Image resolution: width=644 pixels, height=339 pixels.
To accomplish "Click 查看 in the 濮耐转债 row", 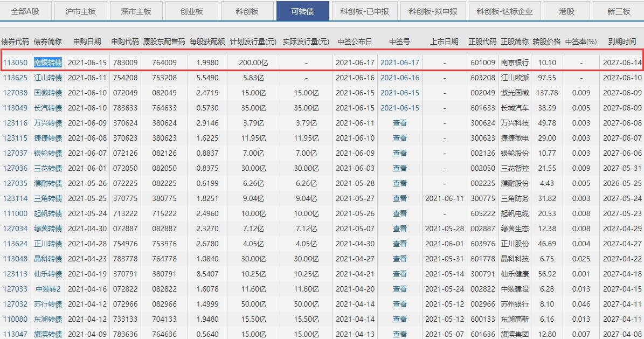I will click(x=400, y=183).
